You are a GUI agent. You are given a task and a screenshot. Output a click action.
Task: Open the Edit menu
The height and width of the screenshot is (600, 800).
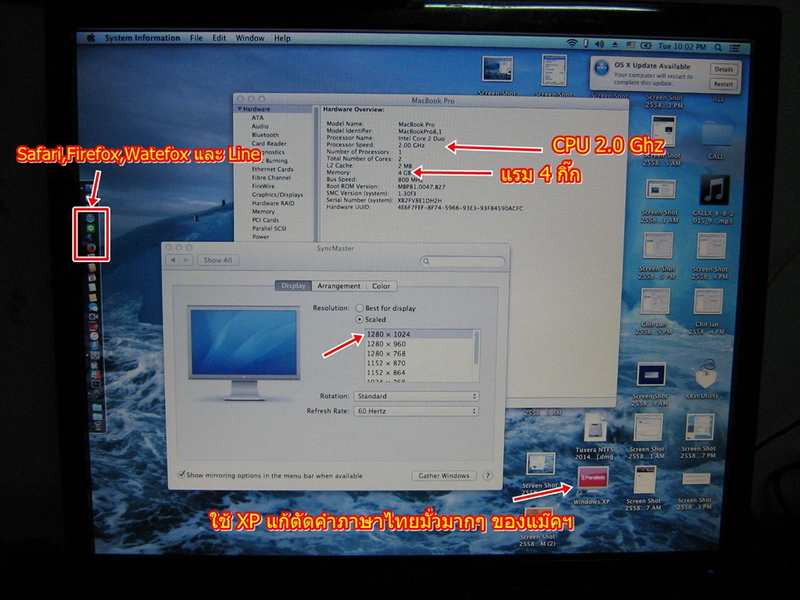219,38
